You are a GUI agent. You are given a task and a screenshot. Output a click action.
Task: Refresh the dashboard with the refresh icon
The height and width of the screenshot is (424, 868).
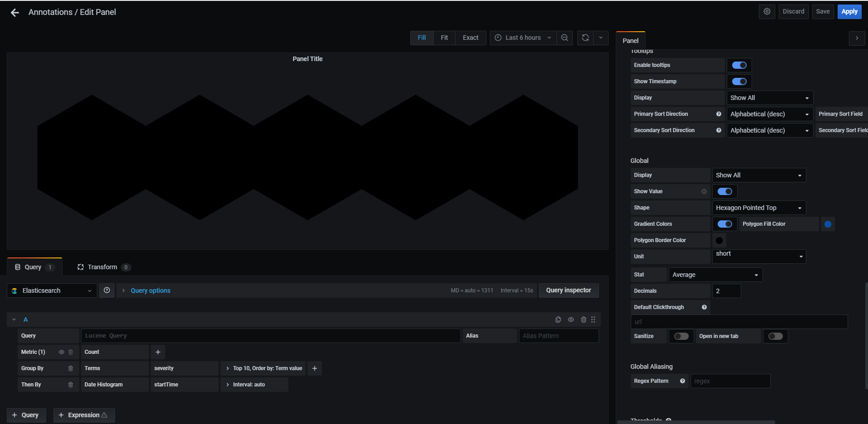tap(585, 38)
